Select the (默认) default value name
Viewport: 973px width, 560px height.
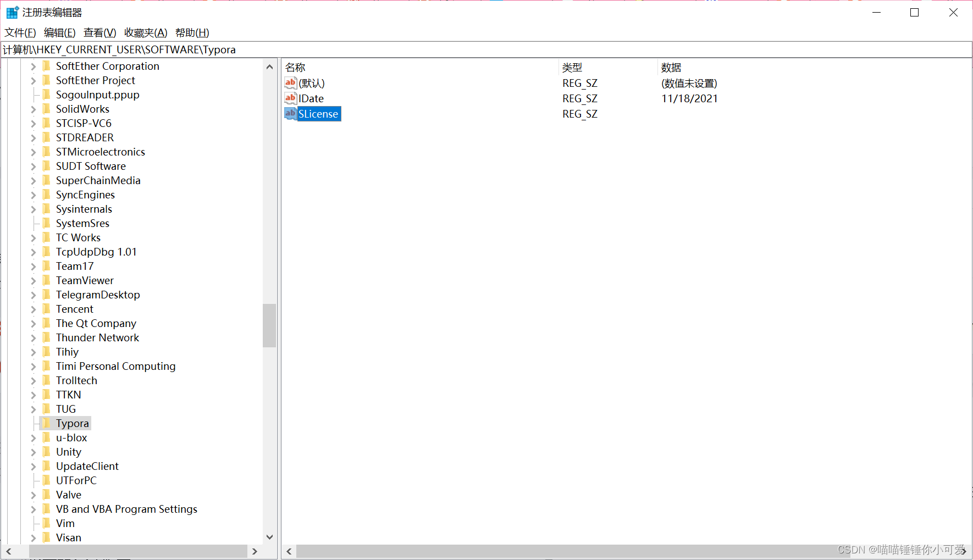312,83
